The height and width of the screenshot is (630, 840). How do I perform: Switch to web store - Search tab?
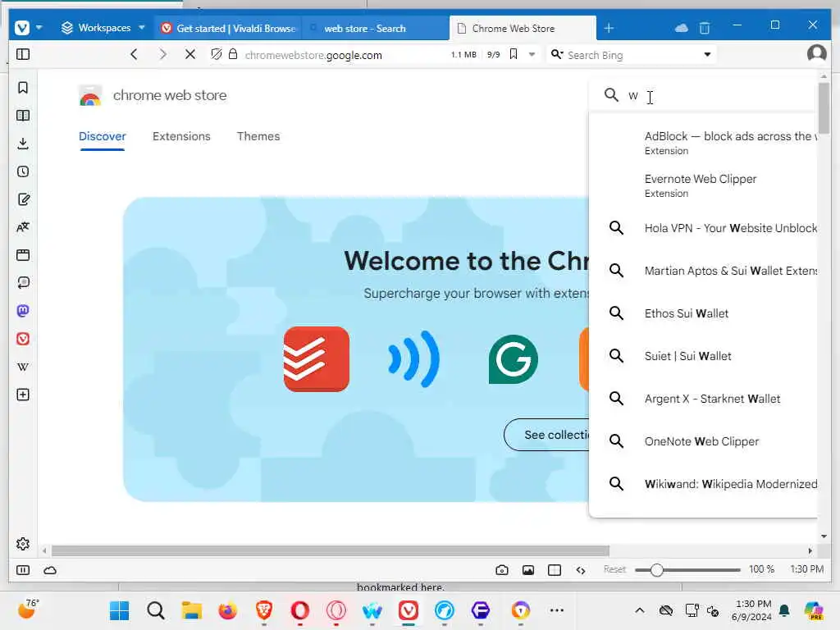point(375,28)
